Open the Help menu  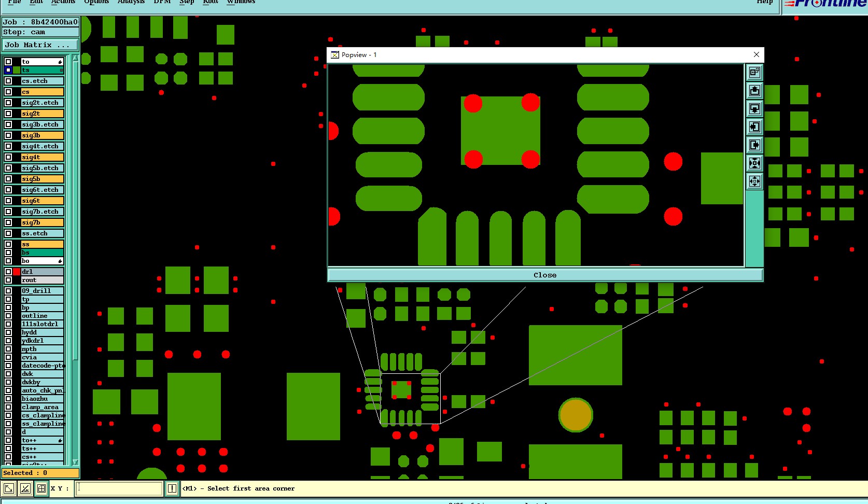click(764, 2)
